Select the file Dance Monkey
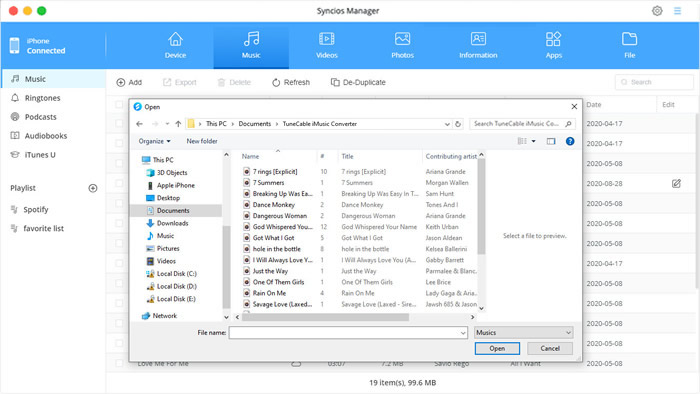Viewport: 700px width, 394px height. tap(274, 205)
